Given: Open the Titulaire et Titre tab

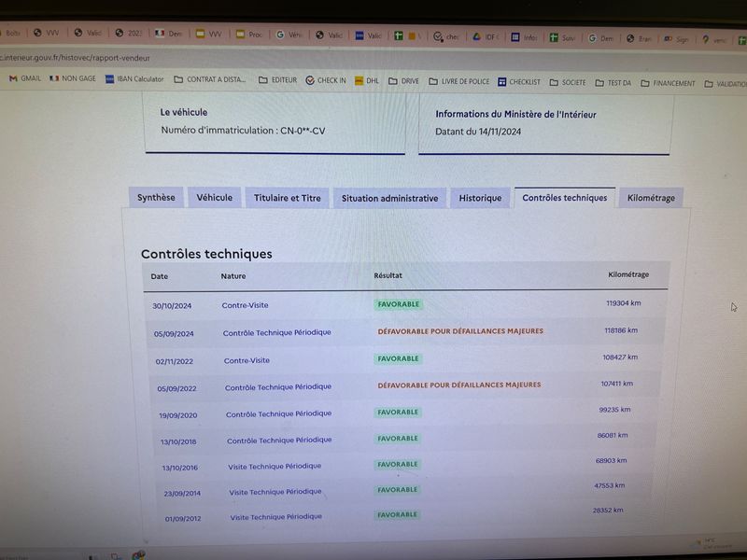Looking at the screenshot, I should pos(288,198).
